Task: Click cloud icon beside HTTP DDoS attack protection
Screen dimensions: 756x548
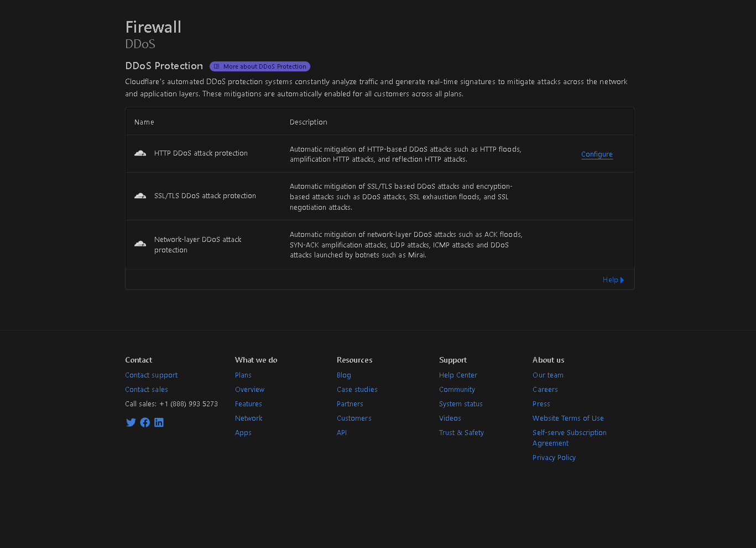Action: (x=140, y=153)
